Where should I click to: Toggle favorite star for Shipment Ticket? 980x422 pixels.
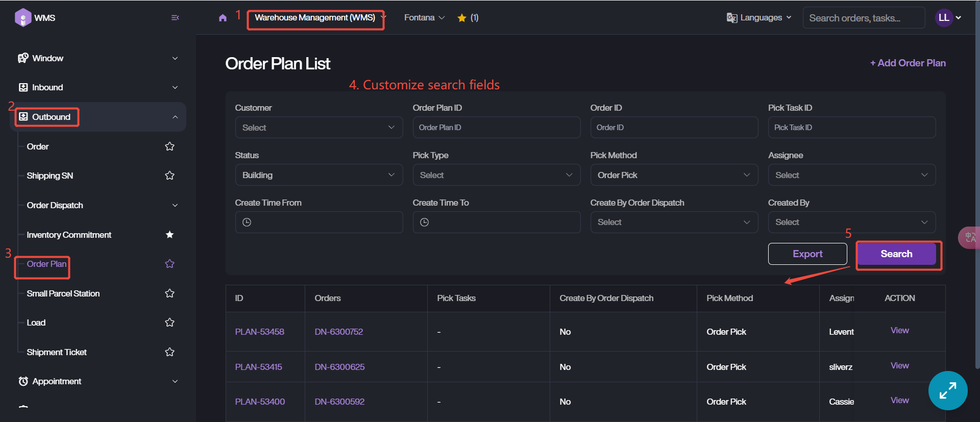click(x=170, y=352)
